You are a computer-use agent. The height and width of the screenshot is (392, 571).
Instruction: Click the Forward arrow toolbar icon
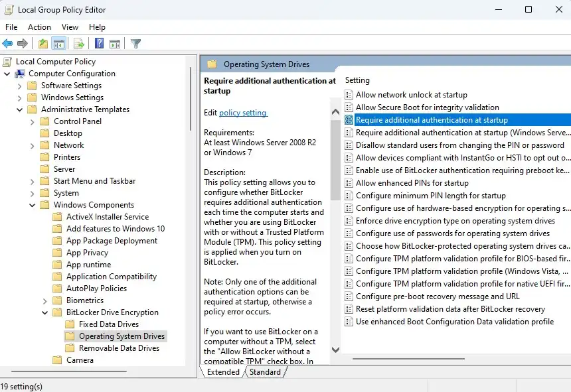coord(23,44)
